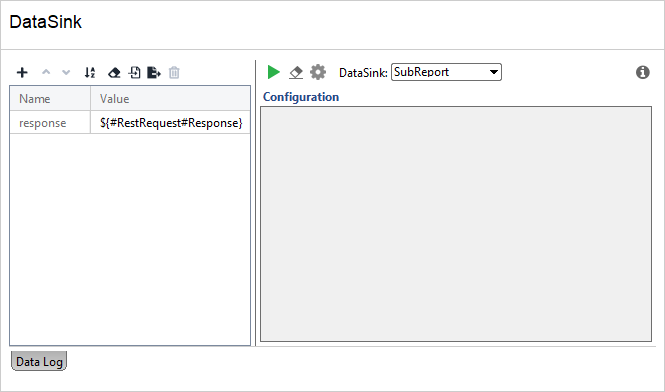Screen dimensions: 665x392
Task: Open DataSink options gear icon
Action: click(x=318, y=72)
